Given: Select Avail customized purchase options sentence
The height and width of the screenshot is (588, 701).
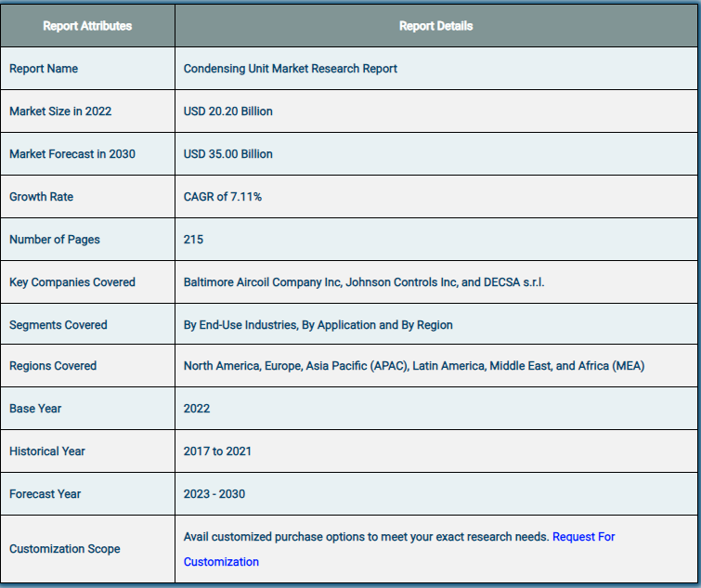Looking at the screenshot, I should click(x=366, y=537).
